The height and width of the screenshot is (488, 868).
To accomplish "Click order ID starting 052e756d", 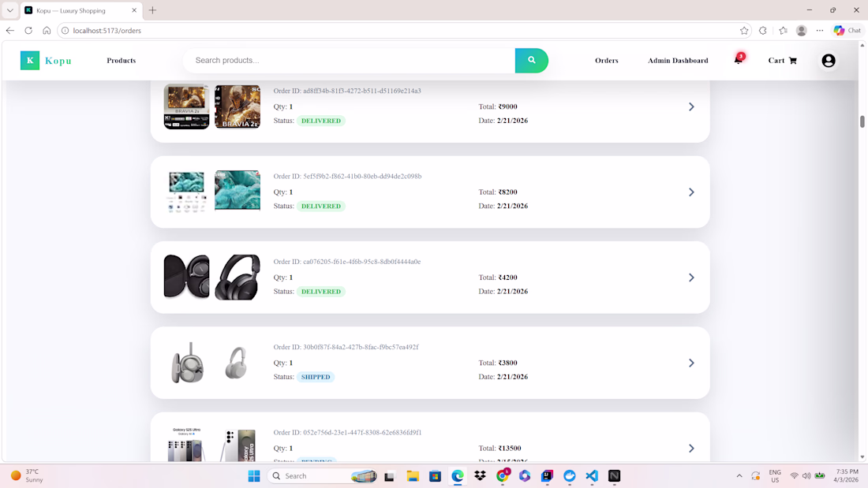I will (x=347, y=433).
